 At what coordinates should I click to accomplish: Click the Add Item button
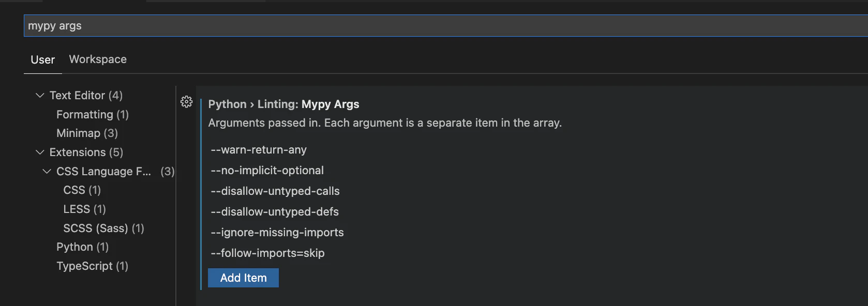tap(243, 278)
